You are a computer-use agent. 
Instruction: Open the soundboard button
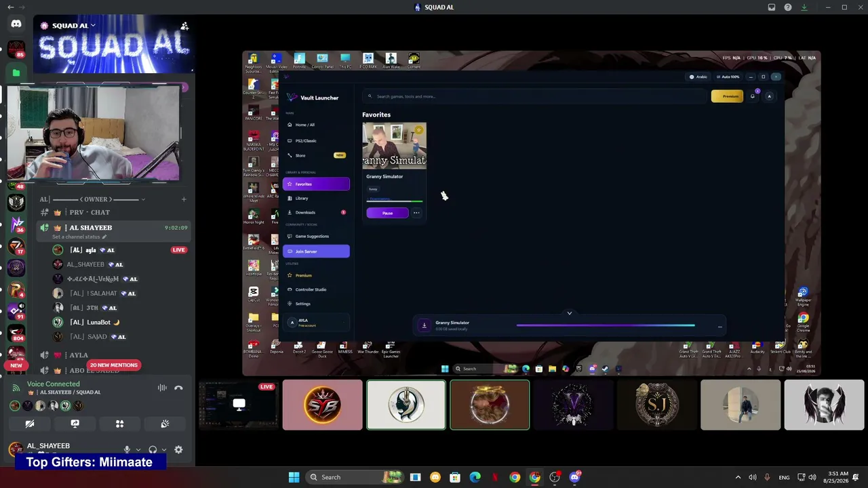165,424
